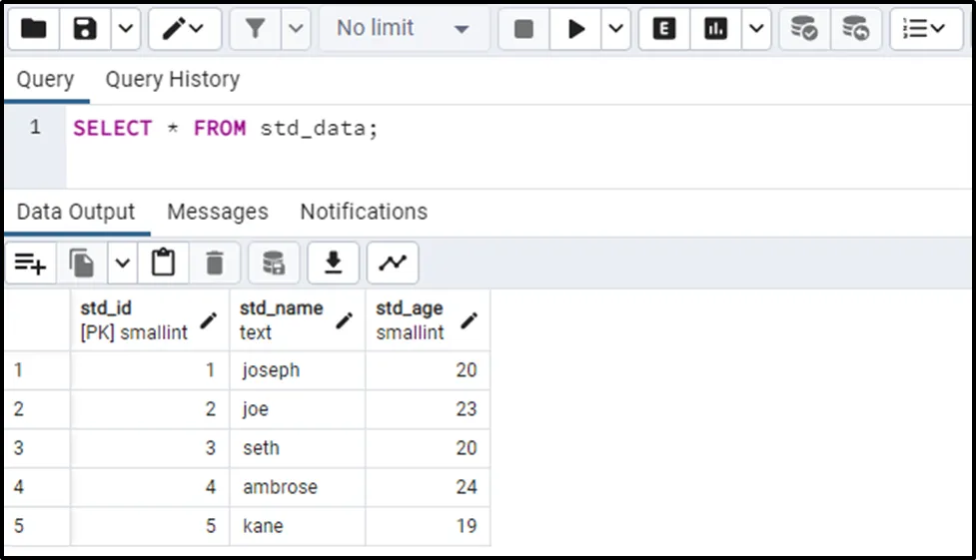This screenshot has width=976, height=560.
Task: Click the Commit database icon
Action: click(x=803, y=29)
